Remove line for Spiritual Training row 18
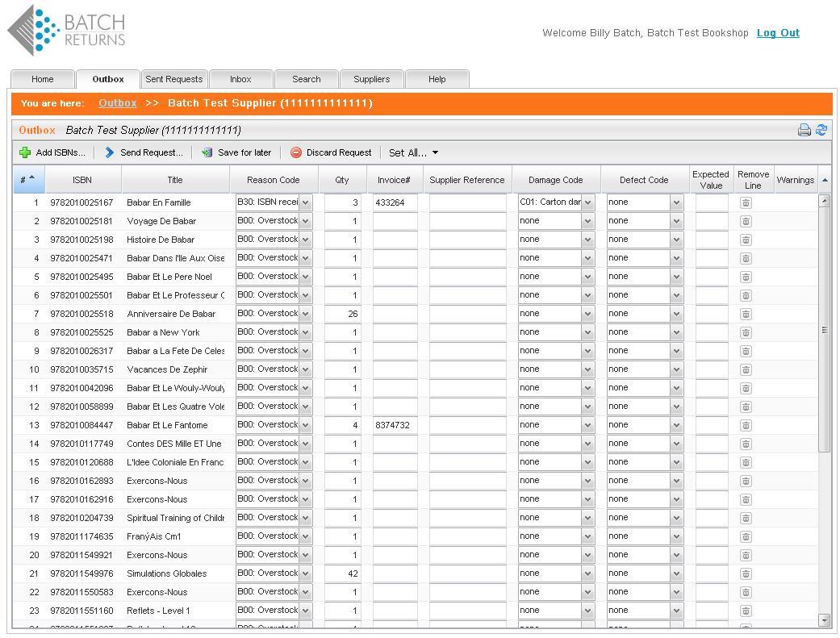The width and height of the screenshot is (840, 638). click(746, 518)
